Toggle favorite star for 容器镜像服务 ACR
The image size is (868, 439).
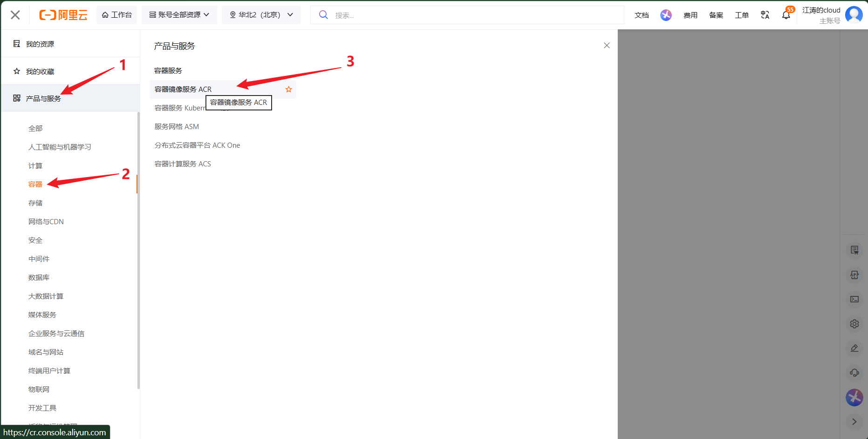tap(289, 89)
